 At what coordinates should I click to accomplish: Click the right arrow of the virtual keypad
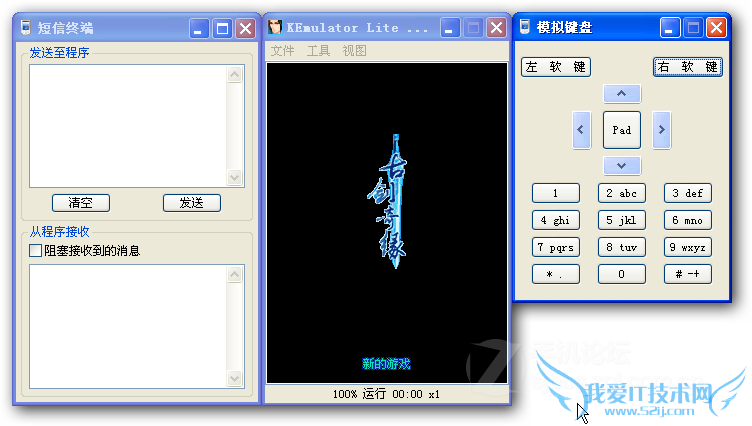pos(661,130)
